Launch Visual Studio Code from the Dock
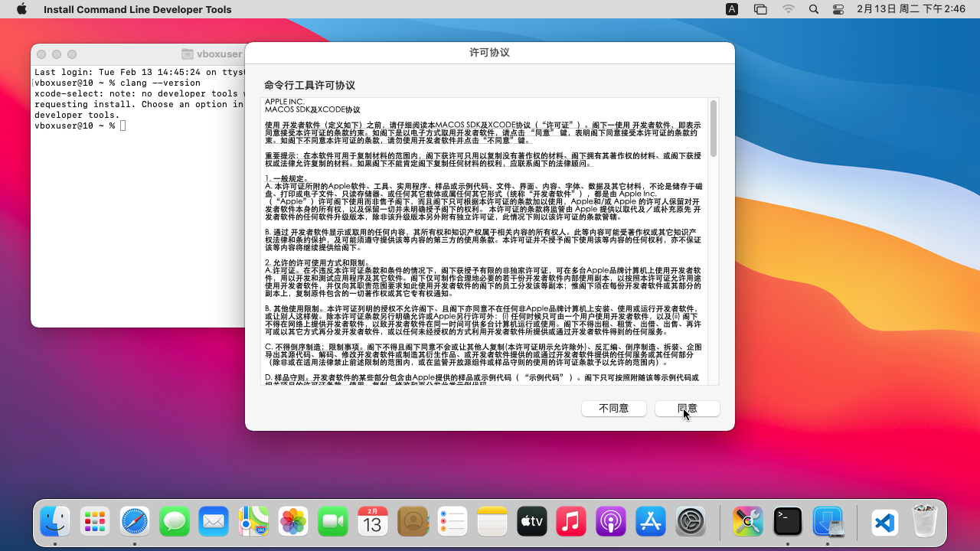 (x=884, y=523)
